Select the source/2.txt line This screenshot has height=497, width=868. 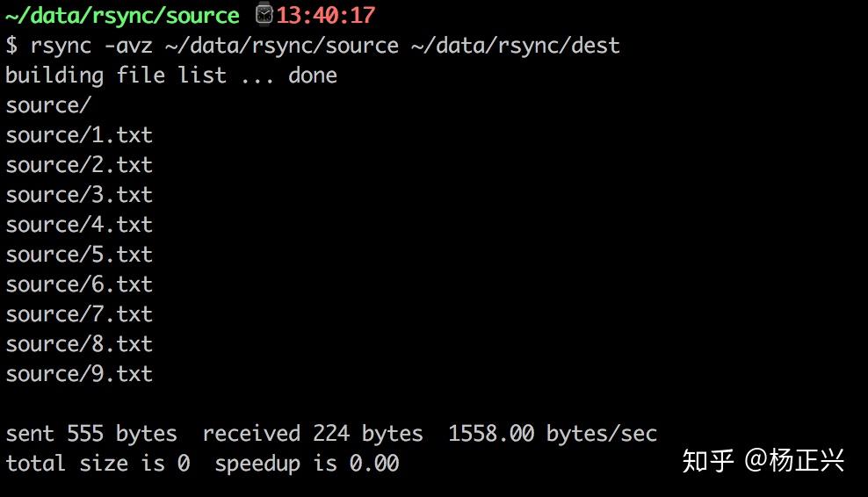click(x=79, y=165)
